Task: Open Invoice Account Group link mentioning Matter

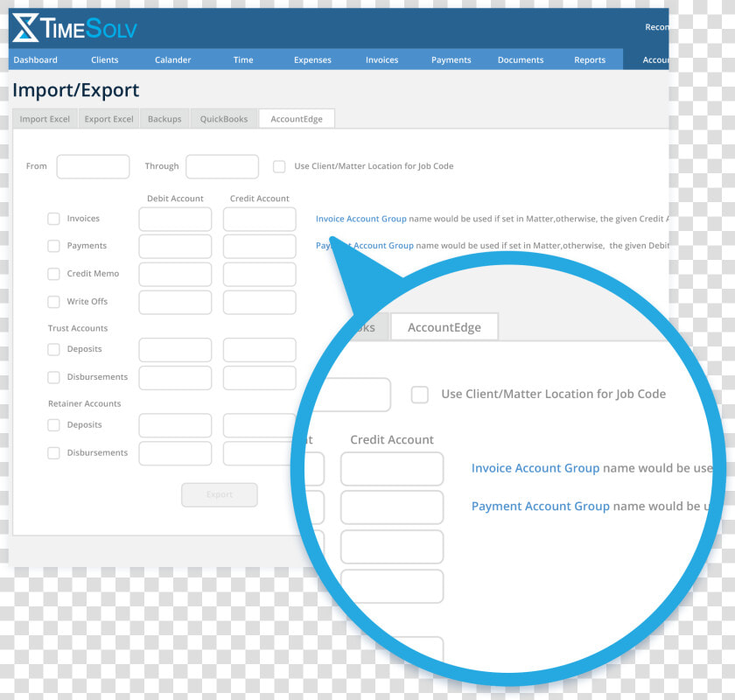Action: click(x=360, y=219)
